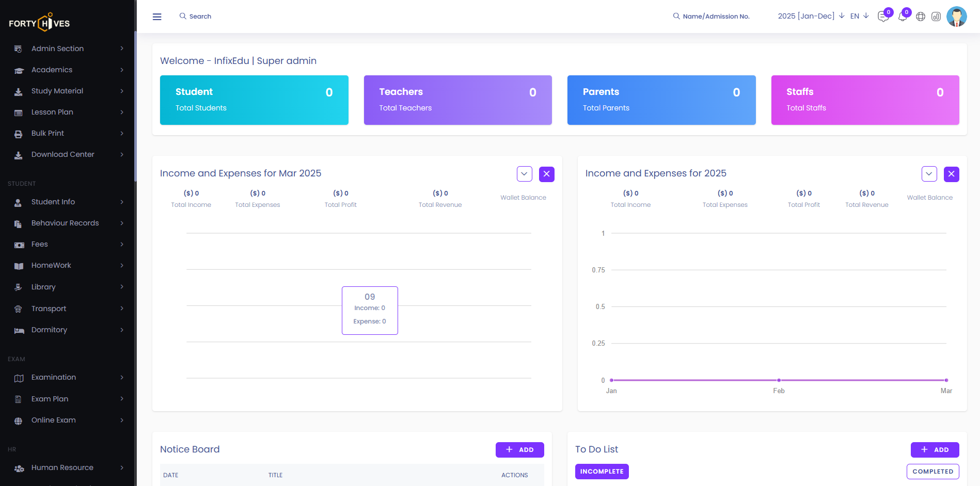Open the notifications bell icon
This screenshot has width=980, height=486.
click(902, 17)
